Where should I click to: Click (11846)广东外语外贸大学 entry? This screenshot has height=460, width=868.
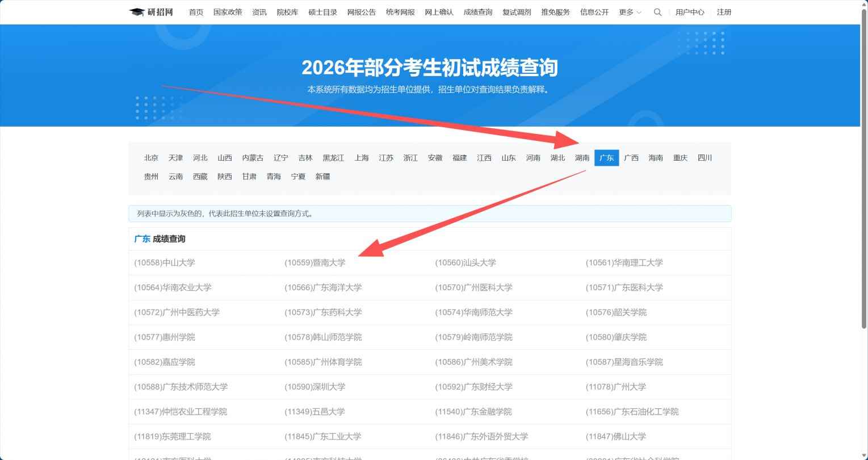click(481, 437)
